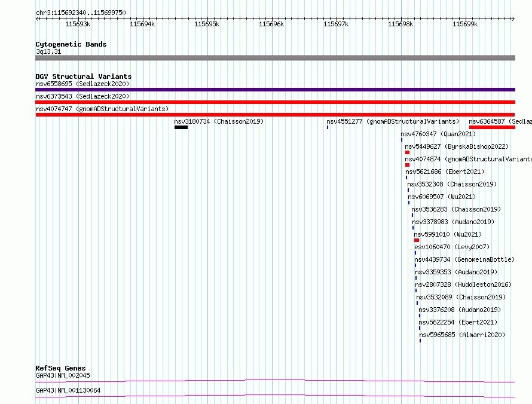Click the gray 3q13.31 cytogenetic band bar
532x404 pixels.
(x=275, y=58)
